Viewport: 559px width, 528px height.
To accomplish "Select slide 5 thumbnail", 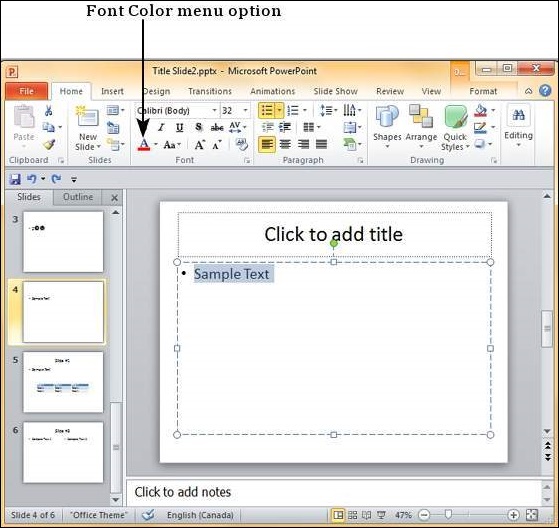I will pyautogui.click(x=63, y=382).
